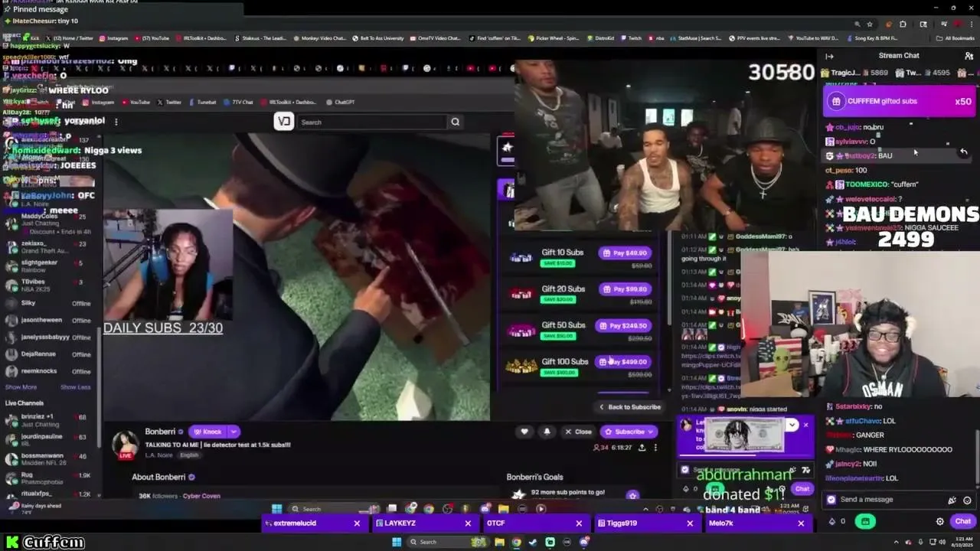Click the Knock button
The height and width of the screenshot is (551, 980).
click(x=208, y=432)
